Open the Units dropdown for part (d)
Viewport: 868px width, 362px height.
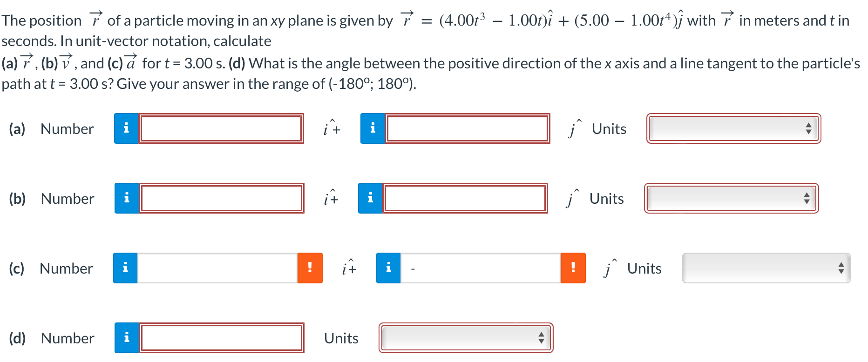click(x=465, y=338)
